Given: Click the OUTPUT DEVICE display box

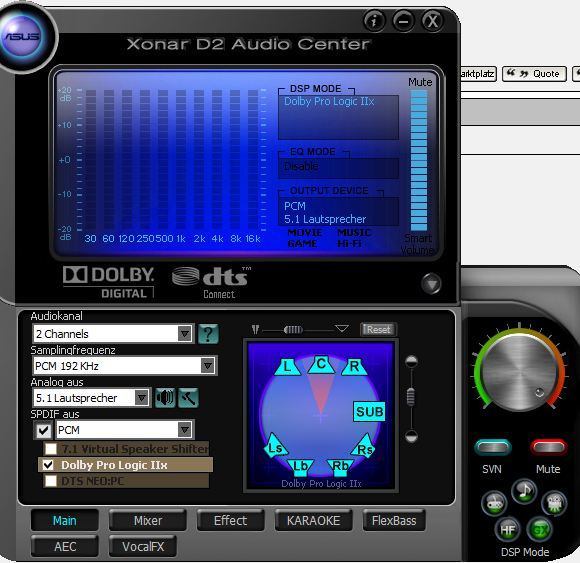Looking at the screenshot, I should [x=338, y=211].
